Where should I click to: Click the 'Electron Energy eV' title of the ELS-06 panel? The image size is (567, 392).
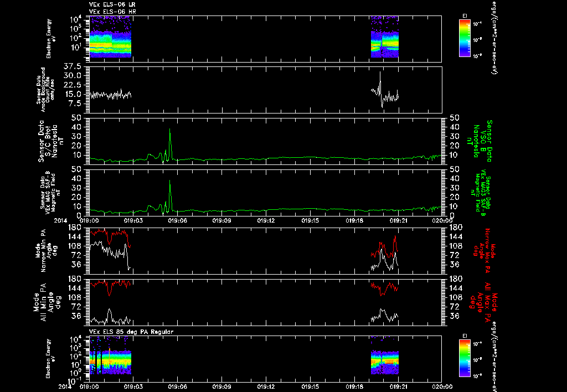[x=51, y=38]
